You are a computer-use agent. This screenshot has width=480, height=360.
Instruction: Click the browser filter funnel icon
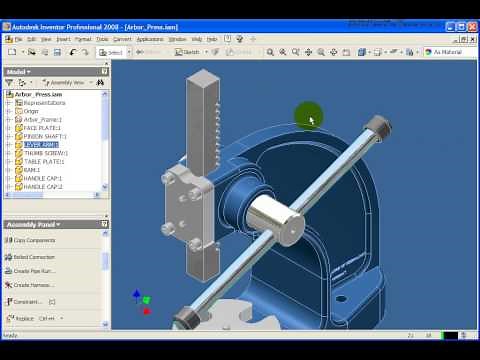pyautogui.click(x=9, y=82)
